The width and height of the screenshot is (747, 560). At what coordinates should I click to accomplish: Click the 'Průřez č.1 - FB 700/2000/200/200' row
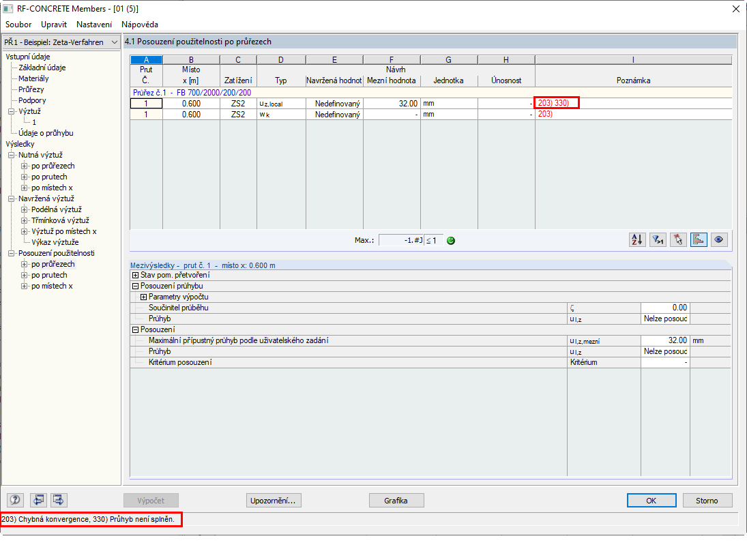[x=430, y=92]
